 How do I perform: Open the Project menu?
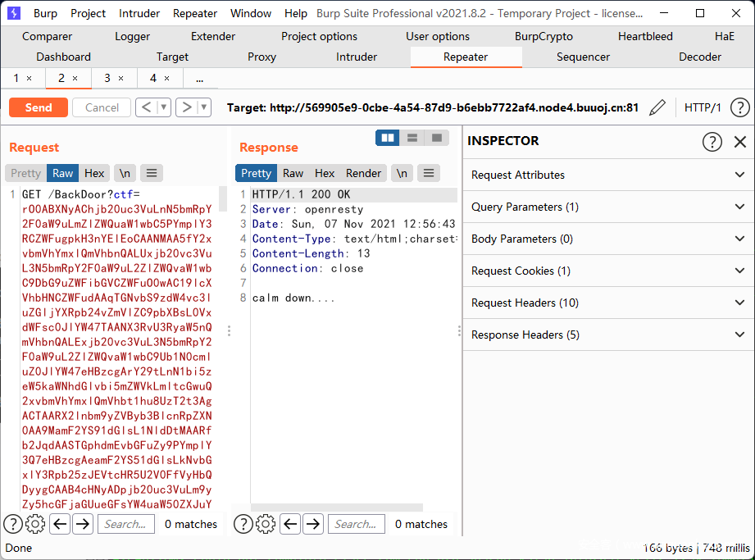tap(88, 13)
